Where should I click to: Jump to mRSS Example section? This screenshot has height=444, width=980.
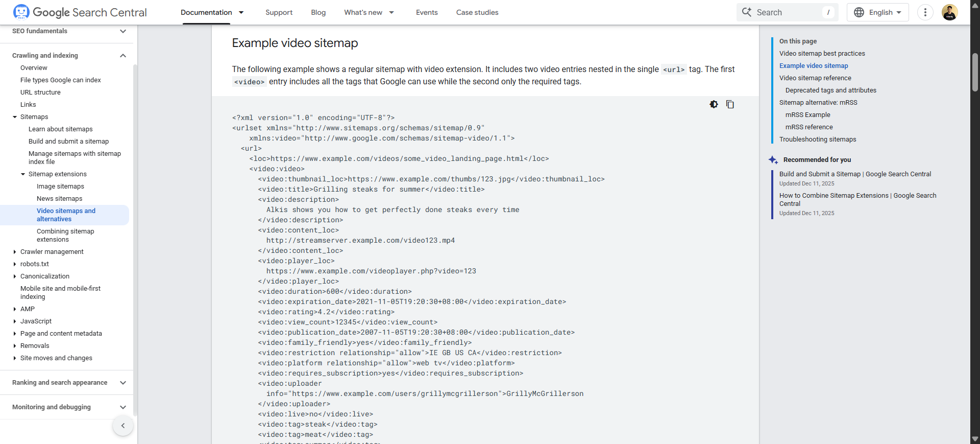807,115
